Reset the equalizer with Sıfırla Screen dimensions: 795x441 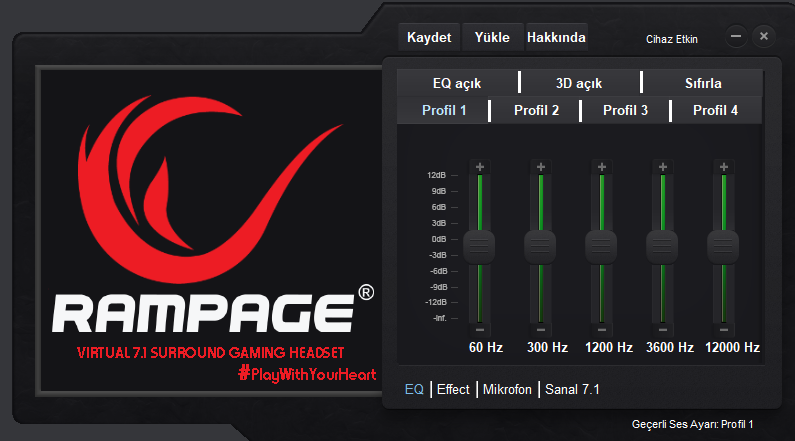(703, 83)
